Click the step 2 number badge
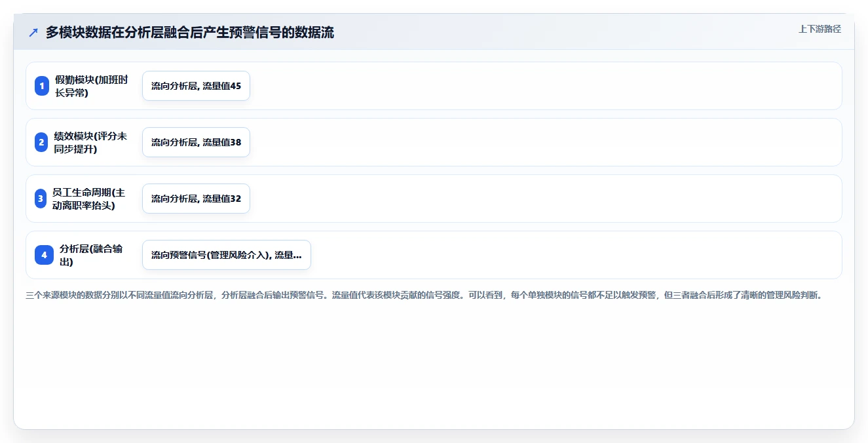This screenshot has height=443, width=868. pos(42,142)
